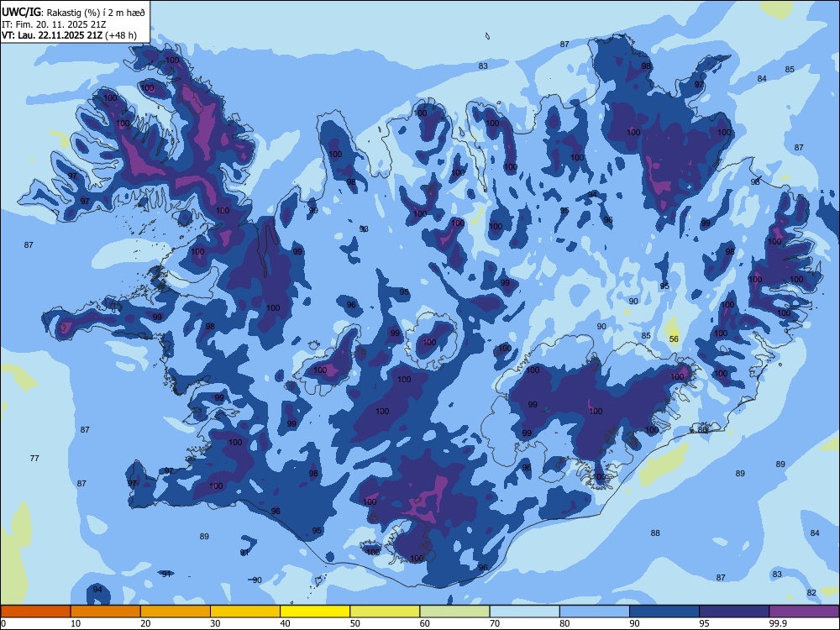The image size is (840, 630).
Task: Click the dark orange 0–10 legend swatch
Action: (35, 612)
